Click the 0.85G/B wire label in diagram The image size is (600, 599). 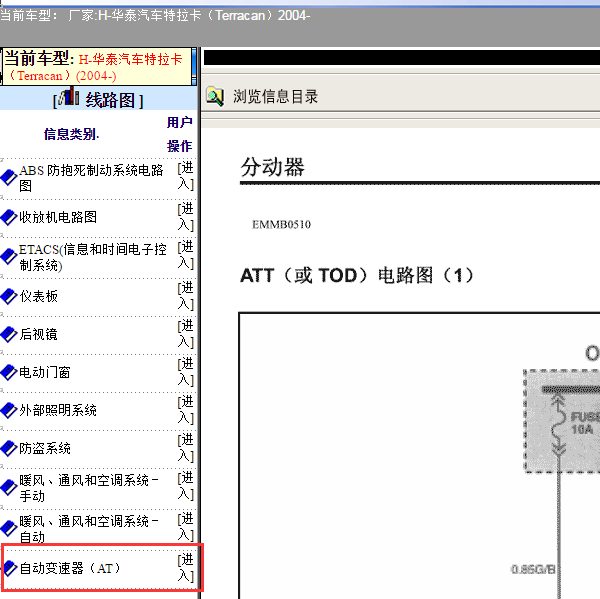pos(533,570)
